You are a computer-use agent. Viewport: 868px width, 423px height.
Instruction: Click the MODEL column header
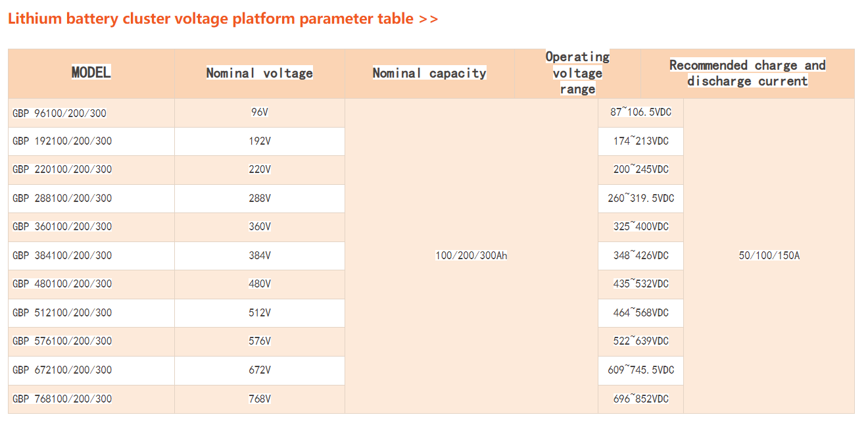91,72
